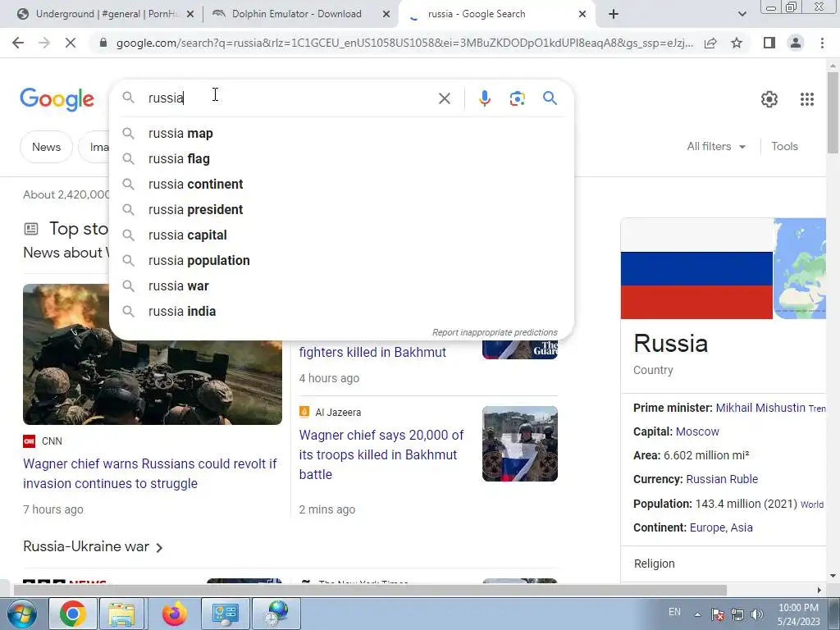The height and width of the screenshot is (630, 840).
Task: Choose suggestion russia flag
Action: (x=341, y=159)
